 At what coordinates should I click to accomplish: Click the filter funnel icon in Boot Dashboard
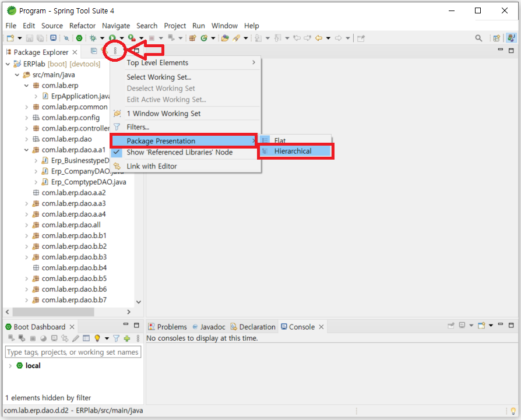click(x=117, y=338)
